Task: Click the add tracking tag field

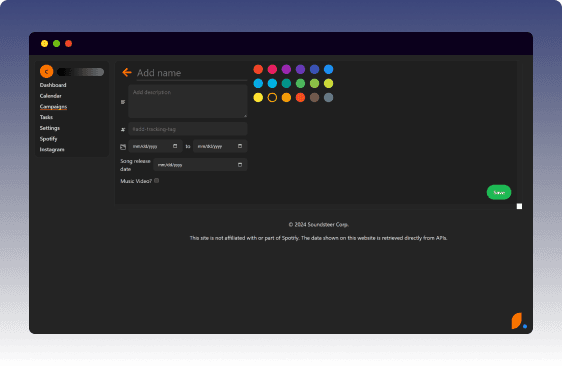Action: [188, 129]
